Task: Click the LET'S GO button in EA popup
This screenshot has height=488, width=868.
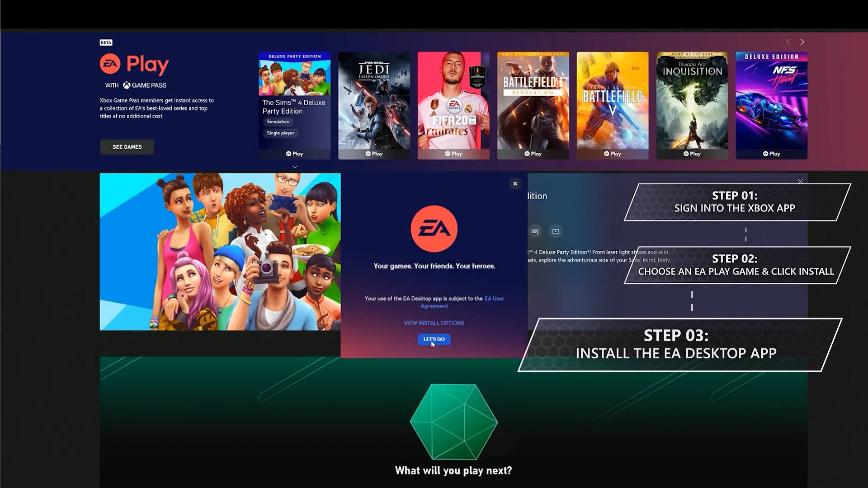Action: (x=434, y=338)
